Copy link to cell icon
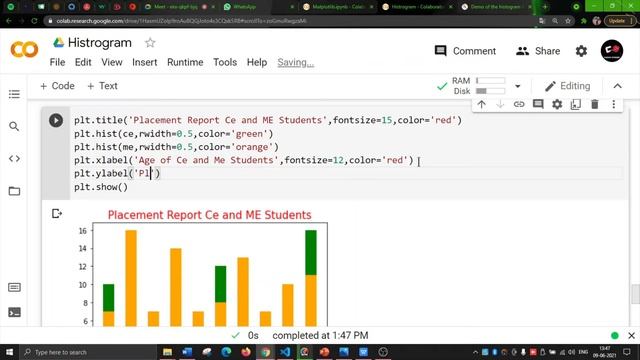The width and height of the screenshot is (640, 360). point(519,104)
